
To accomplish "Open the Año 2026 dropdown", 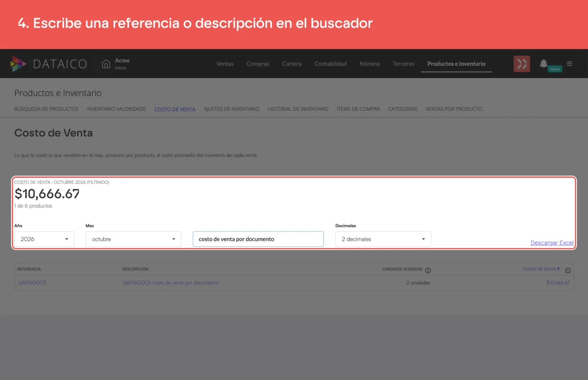I will [44, 239].
